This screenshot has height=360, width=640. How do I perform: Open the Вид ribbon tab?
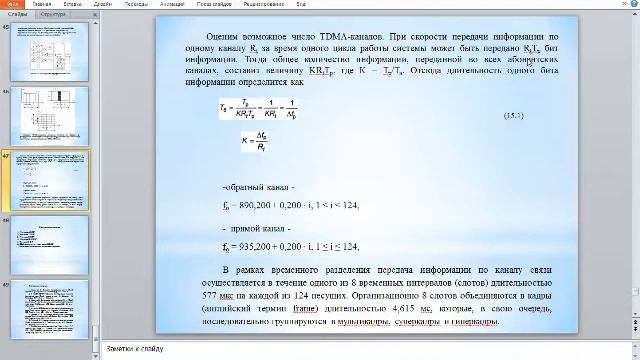pos(301,4)
